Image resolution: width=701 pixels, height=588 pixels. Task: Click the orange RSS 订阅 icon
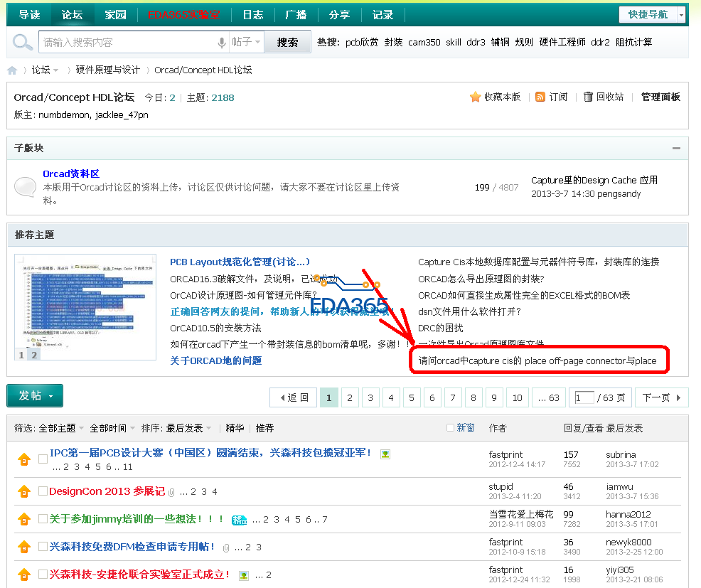(x=540, y=97)
